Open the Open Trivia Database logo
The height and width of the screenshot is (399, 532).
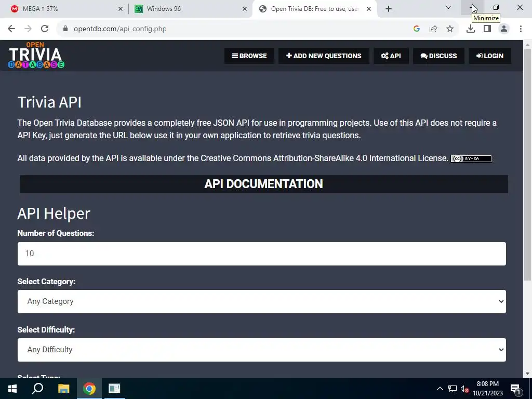tap(36, 55)
